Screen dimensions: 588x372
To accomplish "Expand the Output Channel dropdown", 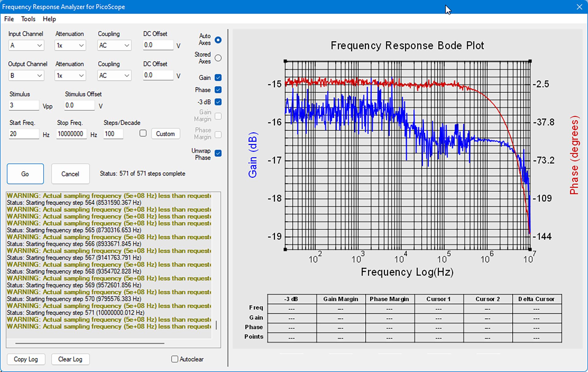I will pos(26,75).
